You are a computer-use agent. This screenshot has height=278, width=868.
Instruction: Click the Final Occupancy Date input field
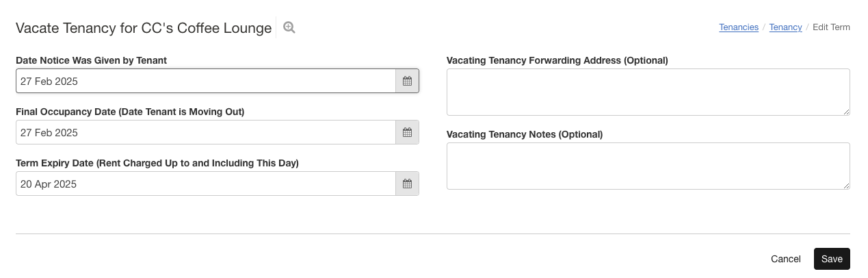205,132
